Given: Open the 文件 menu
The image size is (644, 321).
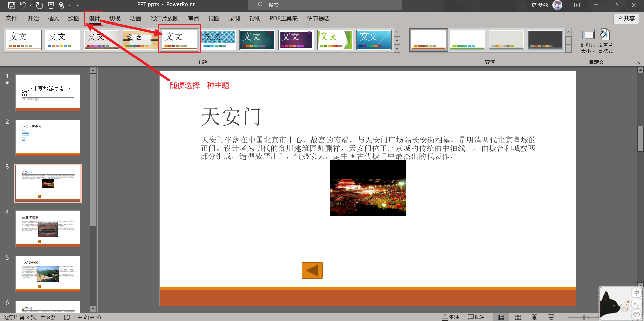Looking at the screenshot, I should 11,18.
